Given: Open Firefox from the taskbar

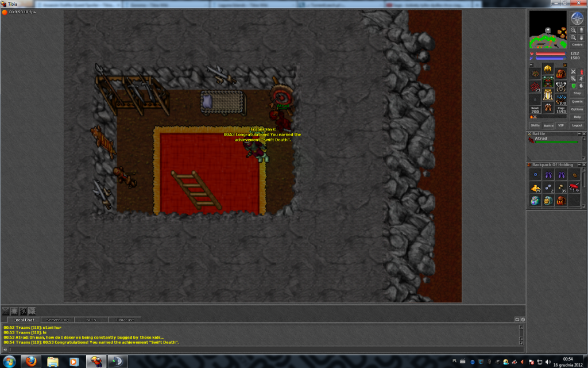Looking at the screenshot, I should (32, 362).
